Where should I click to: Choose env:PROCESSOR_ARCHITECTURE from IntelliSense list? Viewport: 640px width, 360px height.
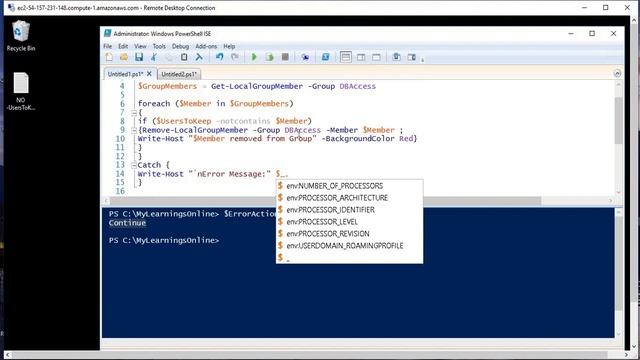point(349,198)
